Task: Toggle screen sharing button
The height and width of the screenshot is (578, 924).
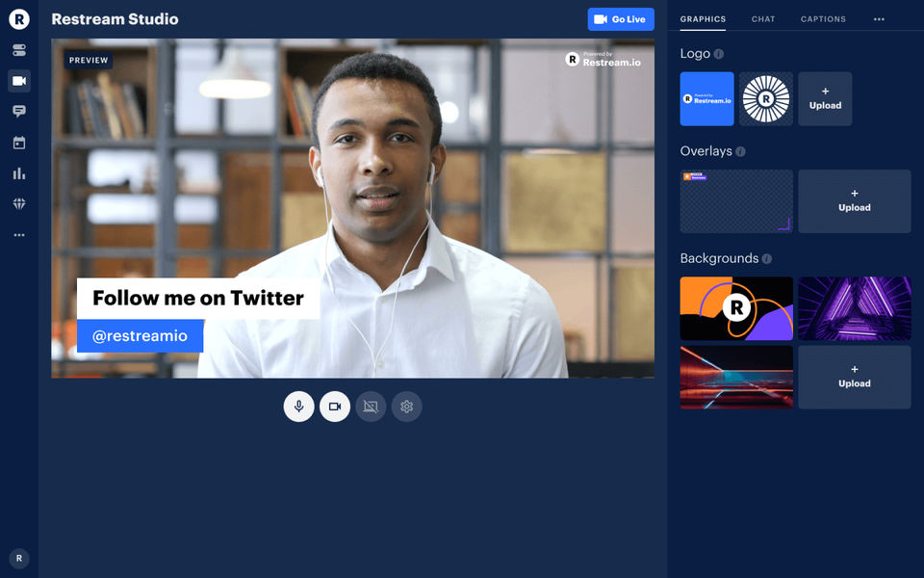Action: click(x=371, y=407)
